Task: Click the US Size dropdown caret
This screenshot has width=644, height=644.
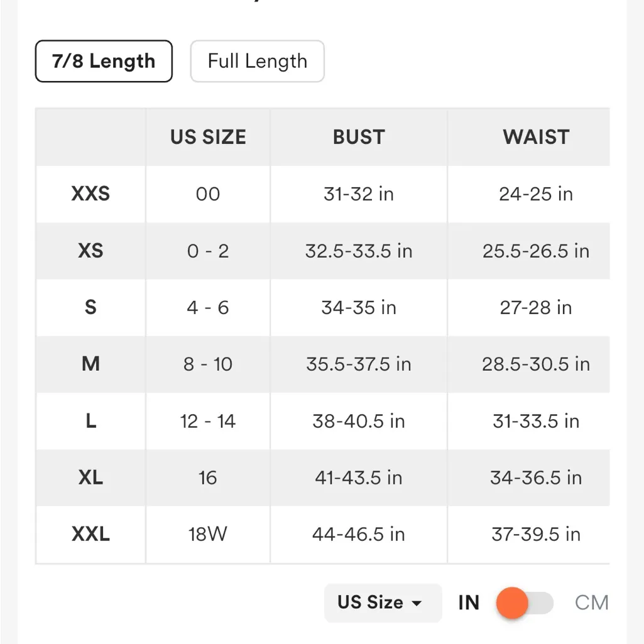Action: 417,603
